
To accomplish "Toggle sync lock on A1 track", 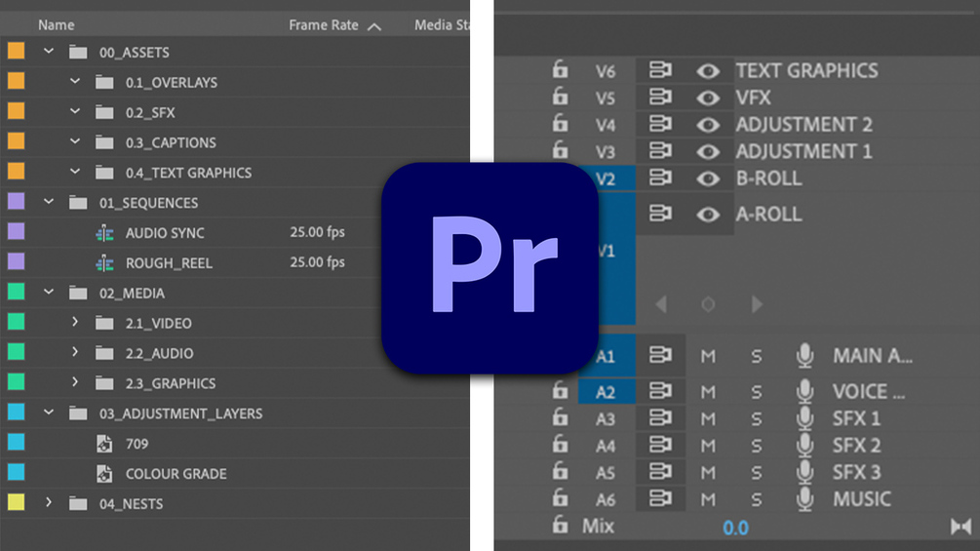I will [x=660, y=355].
